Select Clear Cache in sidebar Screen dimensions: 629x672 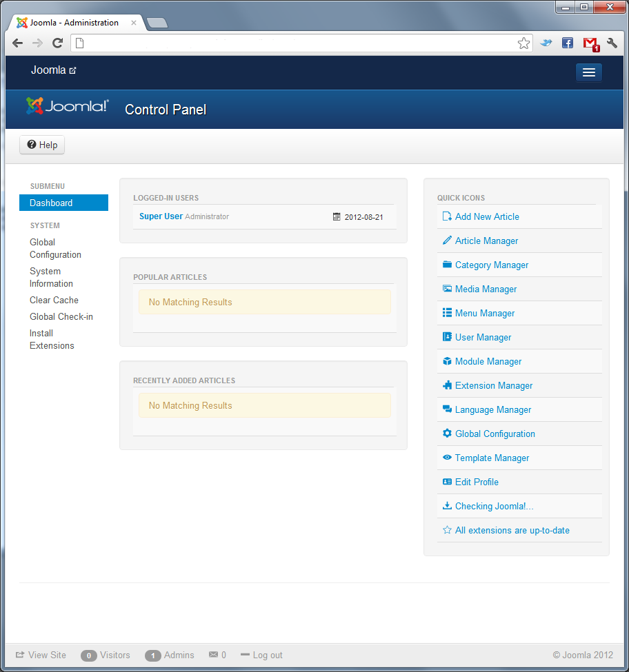(54, 300)
